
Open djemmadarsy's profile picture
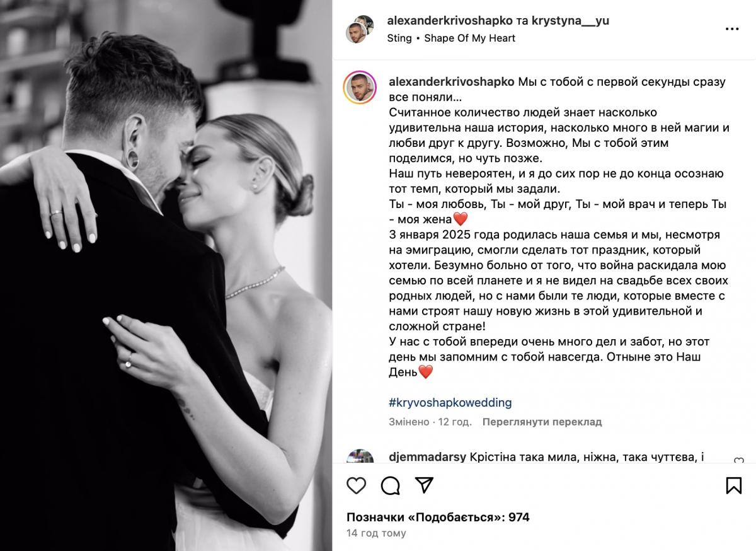[360, 456]
